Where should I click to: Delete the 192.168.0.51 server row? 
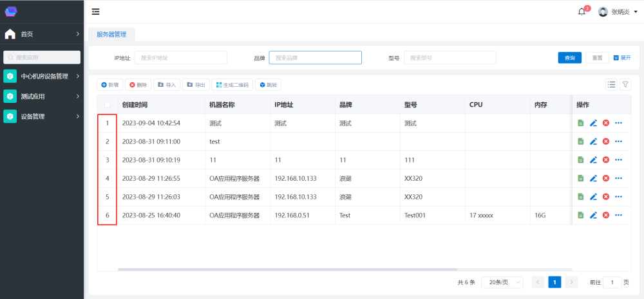pos(605,215)
